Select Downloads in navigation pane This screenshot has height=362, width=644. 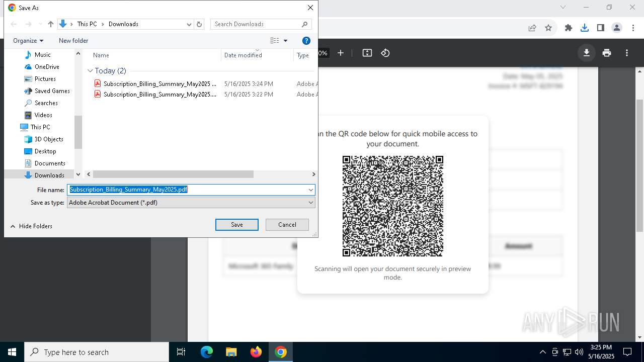49,175
